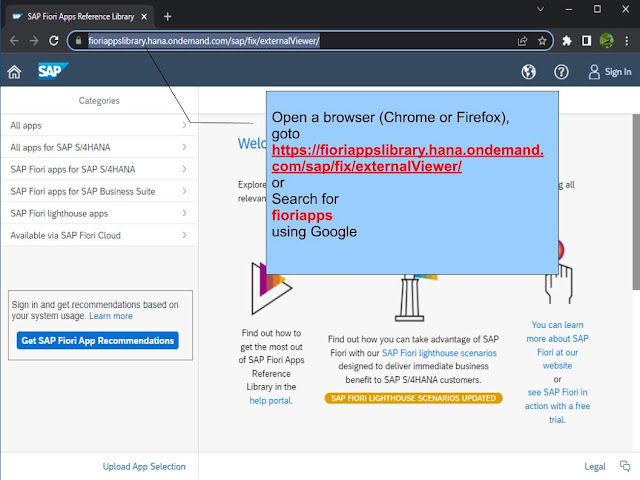The width and height of the screenshot is (640, 480).
Task: Click the browser forward arrow
Action: point(34,41)
